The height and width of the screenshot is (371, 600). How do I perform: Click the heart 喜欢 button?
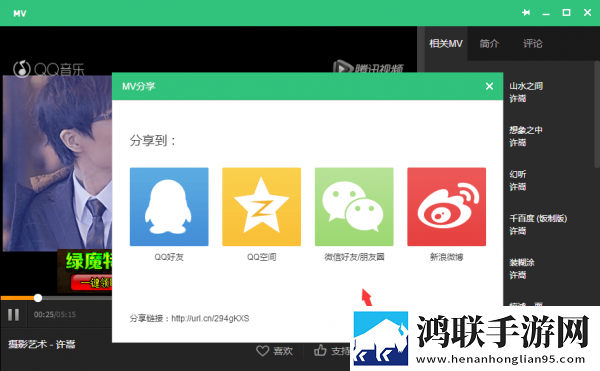coord(274,351)
